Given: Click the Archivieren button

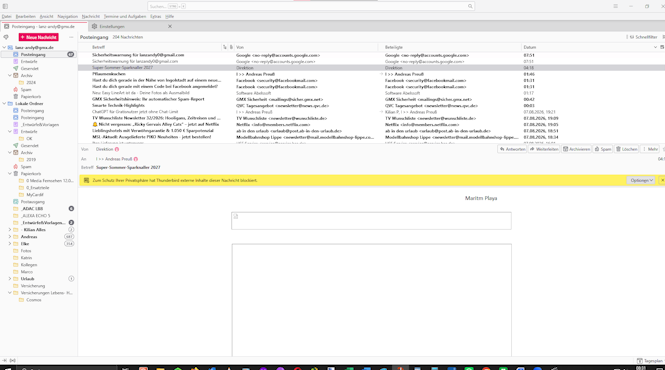Looking at the screenshot, I should pos(576,149).
